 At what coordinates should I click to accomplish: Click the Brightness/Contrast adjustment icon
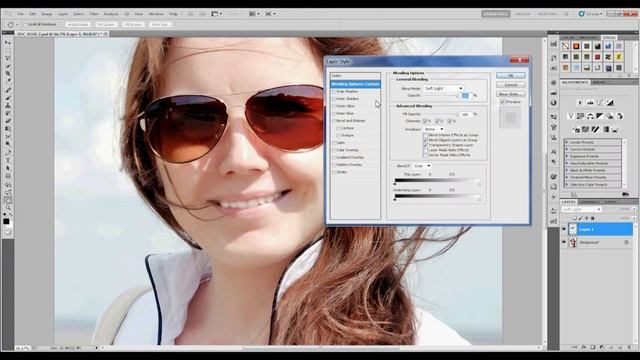(x=580, y=103)
